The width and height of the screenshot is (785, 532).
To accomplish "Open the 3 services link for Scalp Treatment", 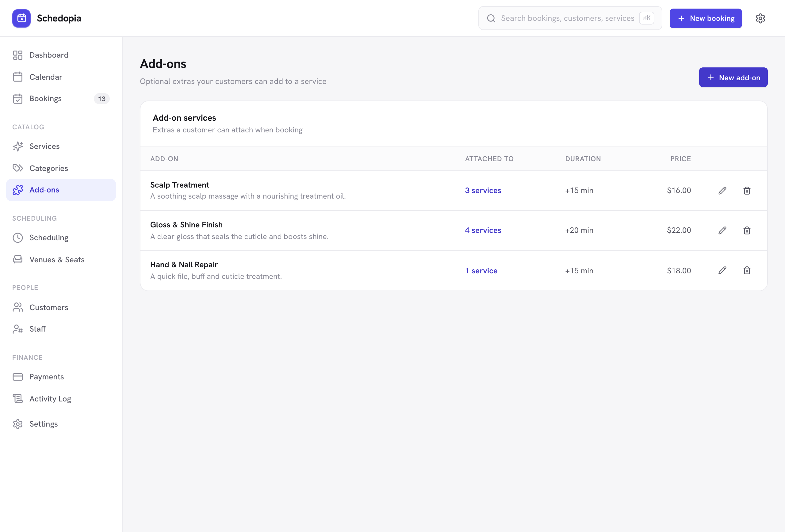I will (x=483, y=190).
